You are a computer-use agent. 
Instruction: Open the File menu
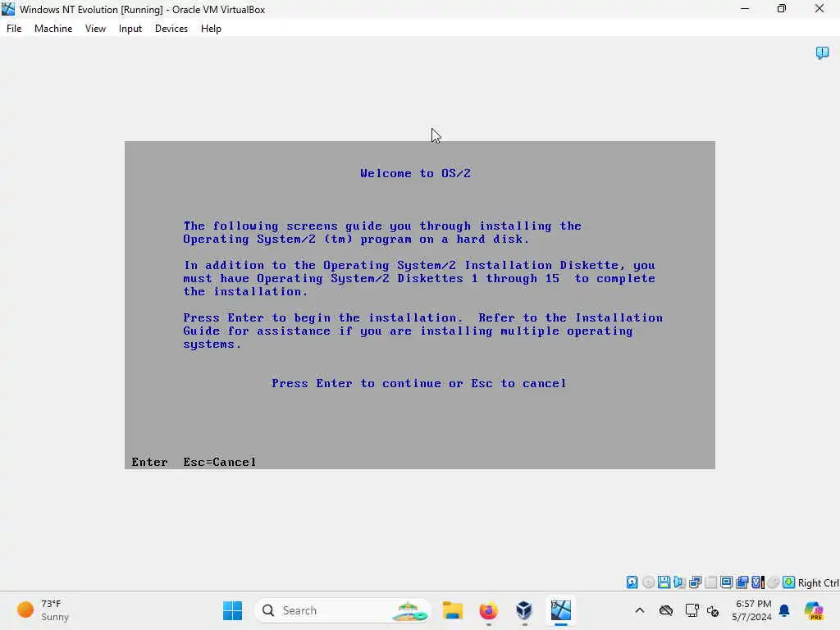[x=14, y=29]
